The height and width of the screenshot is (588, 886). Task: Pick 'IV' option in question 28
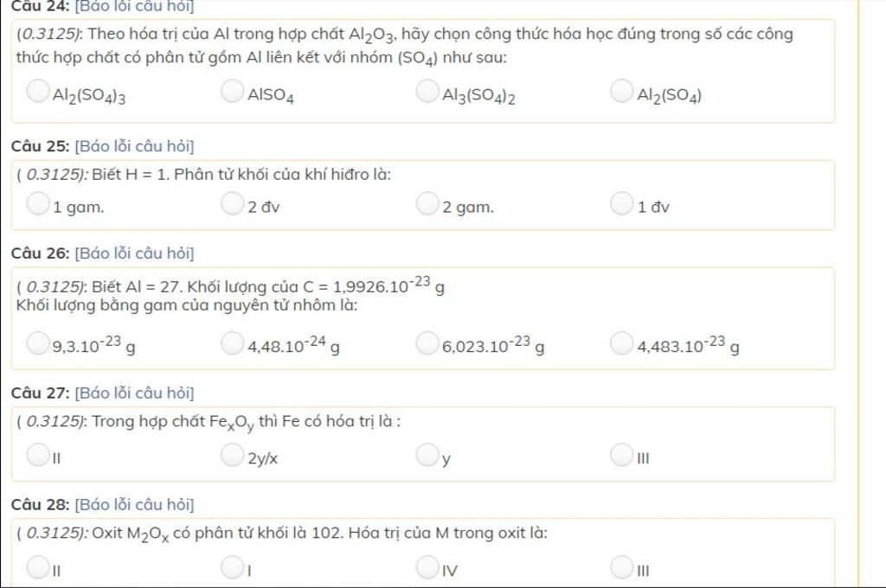click(x=427, y=567)
